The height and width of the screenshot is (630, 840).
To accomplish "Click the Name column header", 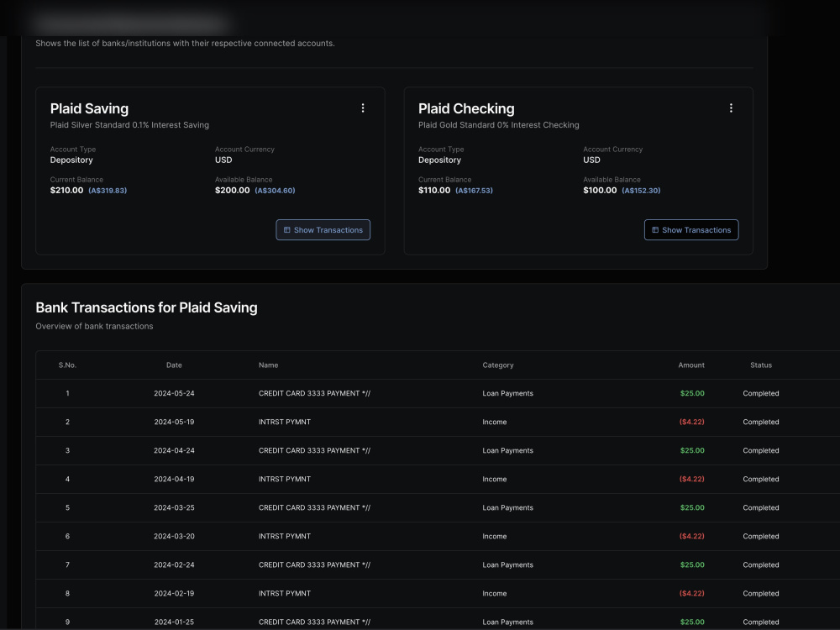I will [269, 365].
